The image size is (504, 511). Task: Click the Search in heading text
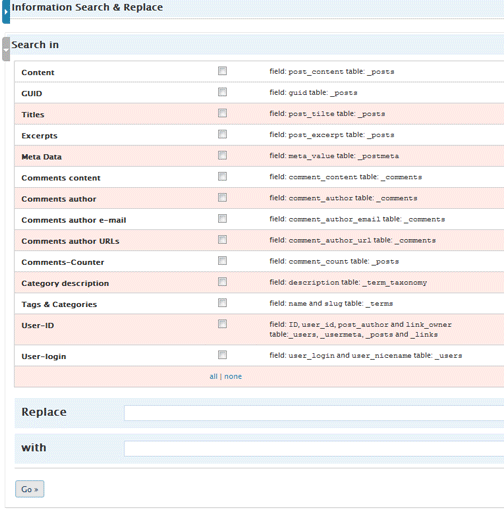coord(35,45)
